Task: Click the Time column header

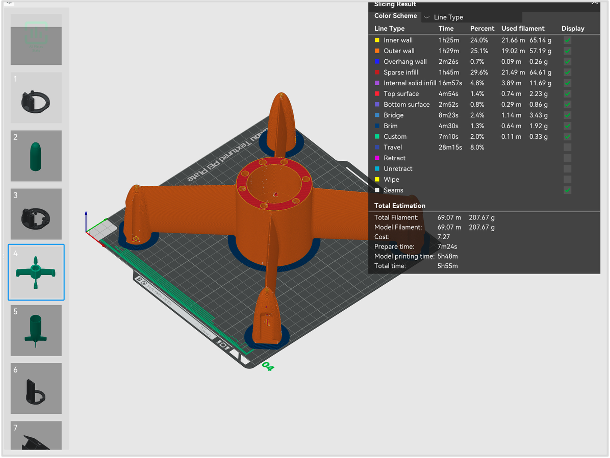Action: coord(446,28)
